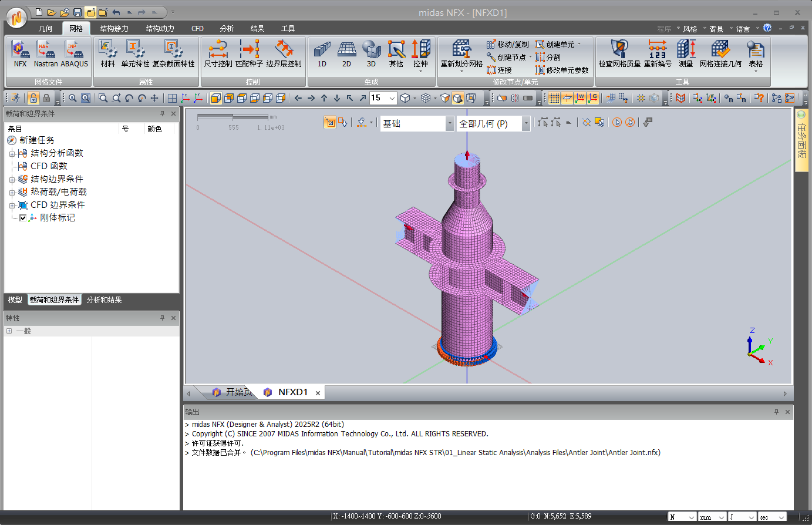812x525 pixels.
Task: Open the 材料 material definition tool
Action: tap(107, 54)
